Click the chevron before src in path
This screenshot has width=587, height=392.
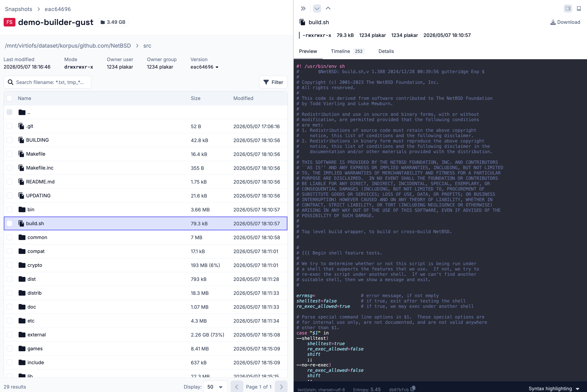click(137, 46)
